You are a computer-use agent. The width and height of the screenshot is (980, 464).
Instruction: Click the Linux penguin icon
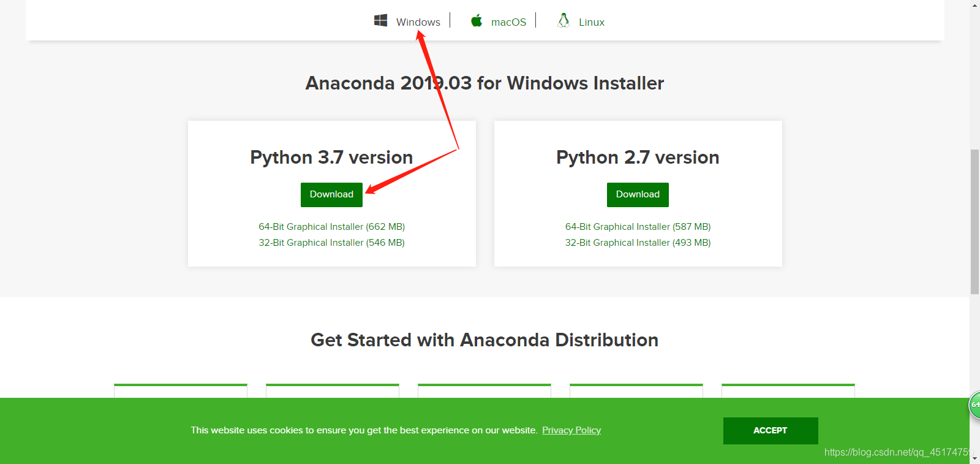pyautogui.click(x=563, y=20)
